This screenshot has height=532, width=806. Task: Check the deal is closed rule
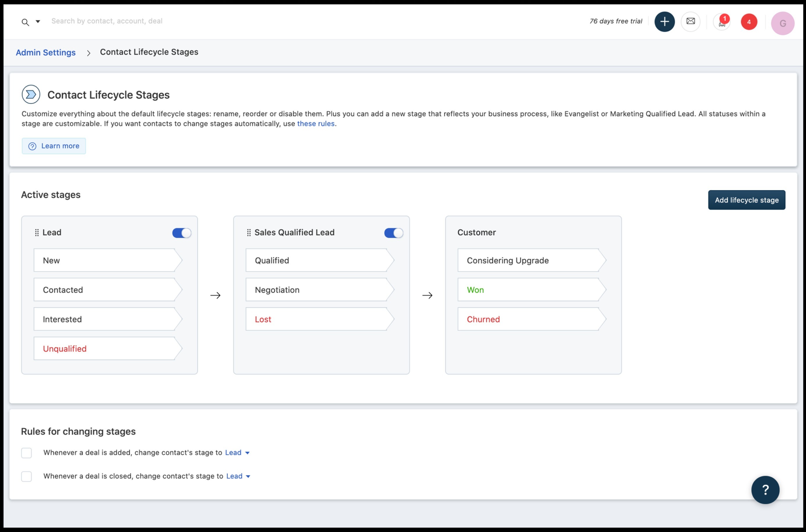pyautogui.click(x=26, y=476)
